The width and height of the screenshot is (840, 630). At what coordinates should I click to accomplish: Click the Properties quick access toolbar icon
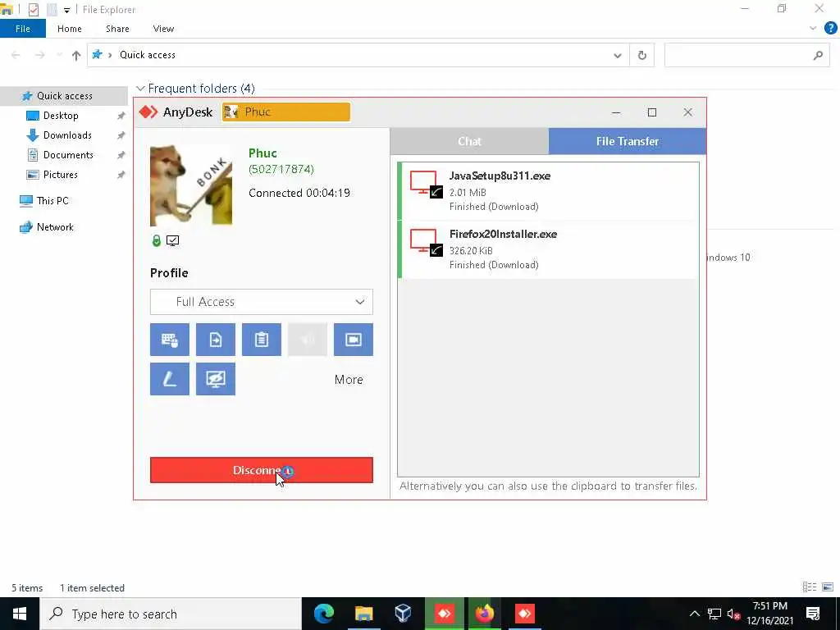point(33,10)
